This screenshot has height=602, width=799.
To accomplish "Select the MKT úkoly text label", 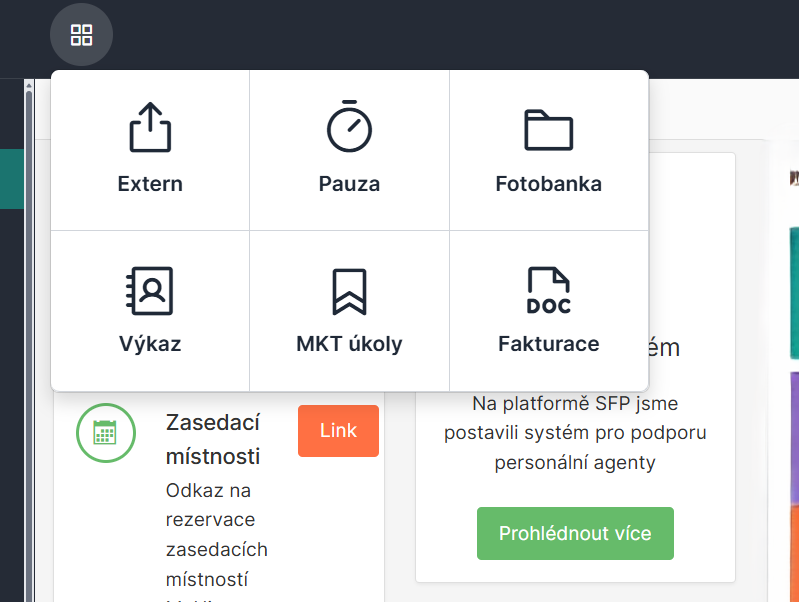I will pos(349,344).
